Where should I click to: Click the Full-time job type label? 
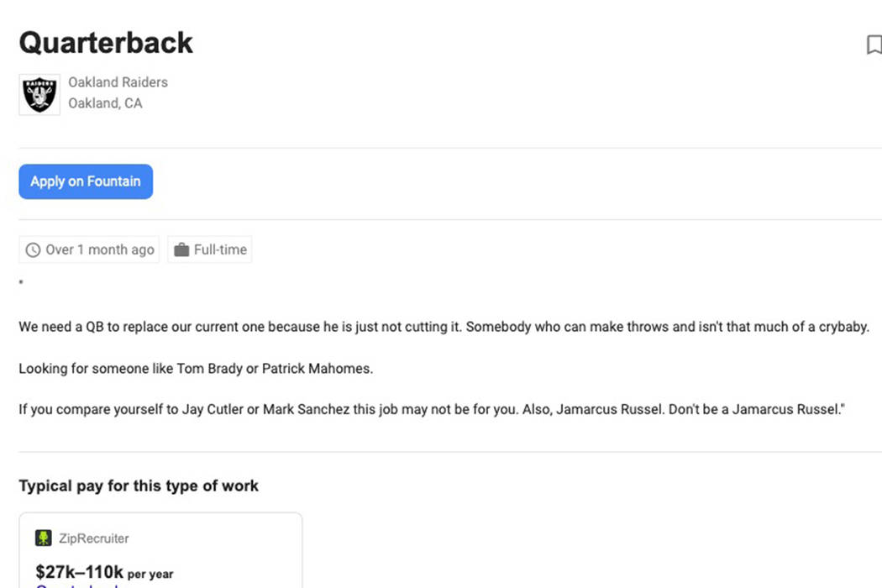click(220, 249)
